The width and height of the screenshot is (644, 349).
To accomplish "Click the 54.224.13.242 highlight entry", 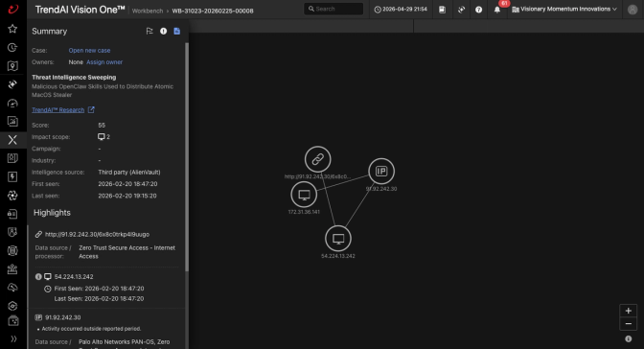I will (x=74, y=277).
